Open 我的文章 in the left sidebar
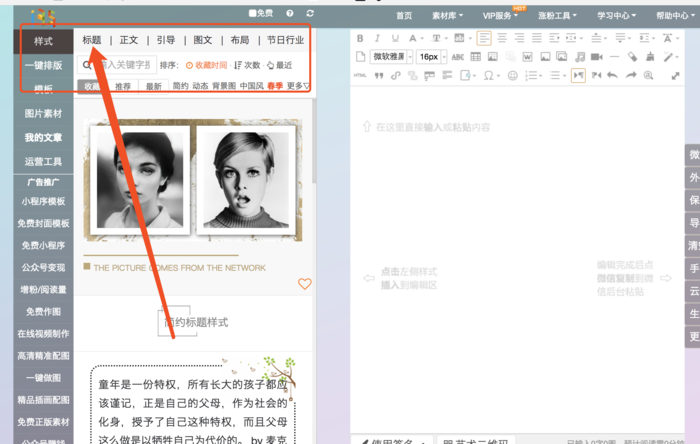Image resolution: width=700 pixels, height=444 pixels. 43,137
